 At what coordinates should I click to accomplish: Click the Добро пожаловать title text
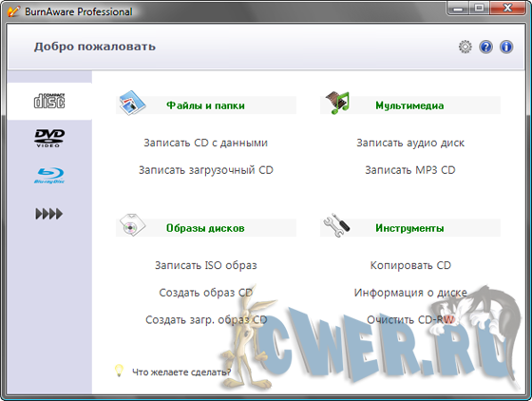tap(95, 47)
